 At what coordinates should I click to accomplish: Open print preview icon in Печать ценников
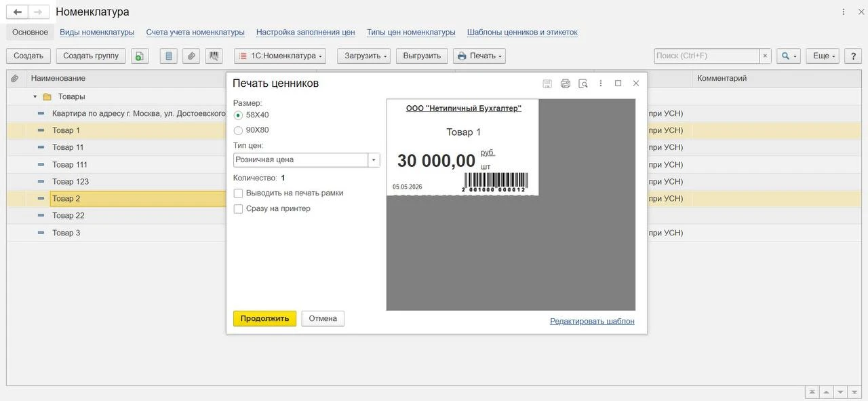[583, 83]
